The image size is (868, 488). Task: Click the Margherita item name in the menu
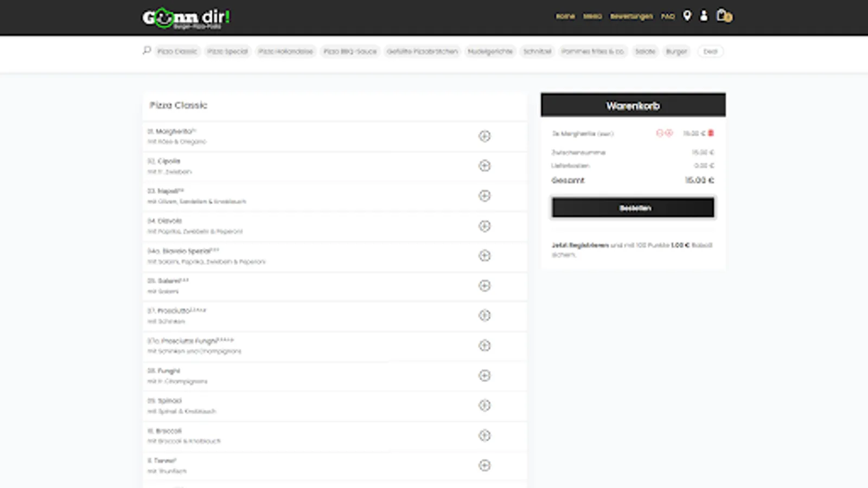pos(171,131)
